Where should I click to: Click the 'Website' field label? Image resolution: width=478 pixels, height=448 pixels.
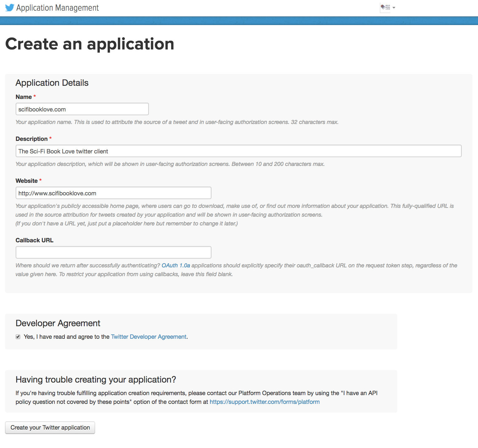(27, 181)
